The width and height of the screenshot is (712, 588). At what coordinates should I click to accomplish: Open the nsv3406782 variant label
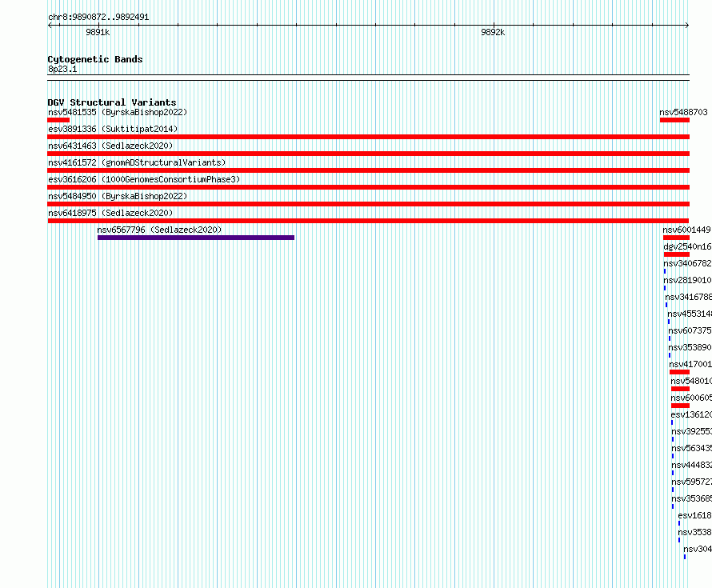pos(687,263)
